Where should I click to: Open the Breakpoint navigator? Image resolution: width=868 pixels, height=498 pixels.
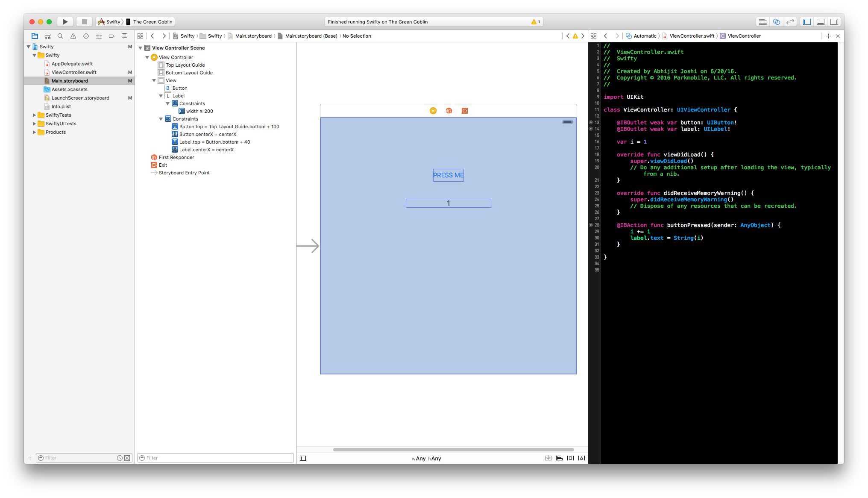(x=111, y=36)
